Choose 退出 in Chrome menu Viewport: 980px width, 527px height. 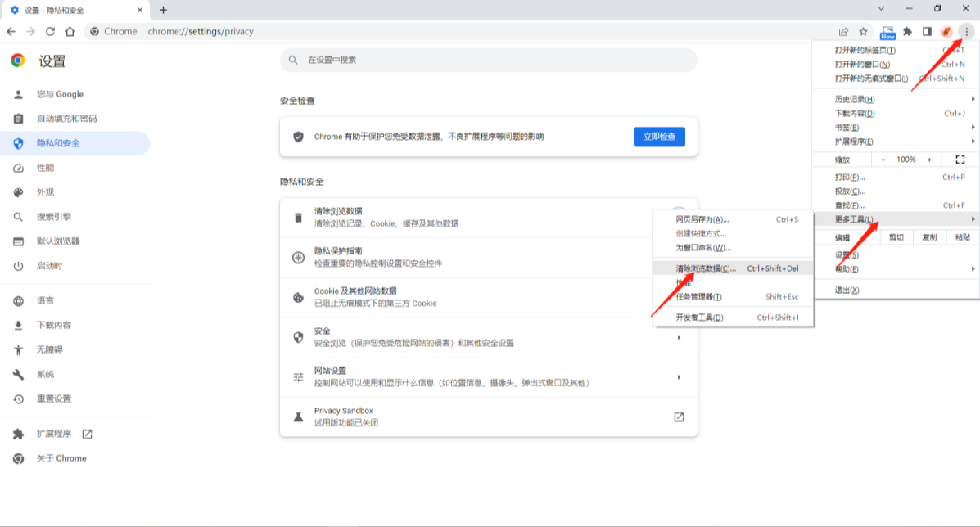click(x=895, y=291)
